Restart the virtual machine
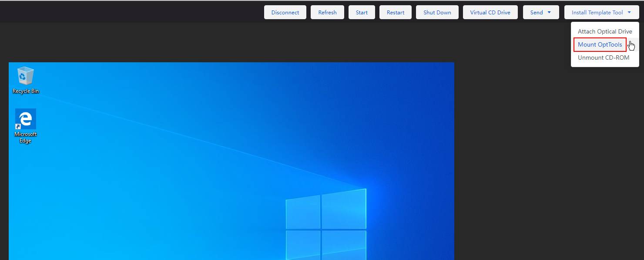Screen dimensions: 644x260 [x=396, y=12]
